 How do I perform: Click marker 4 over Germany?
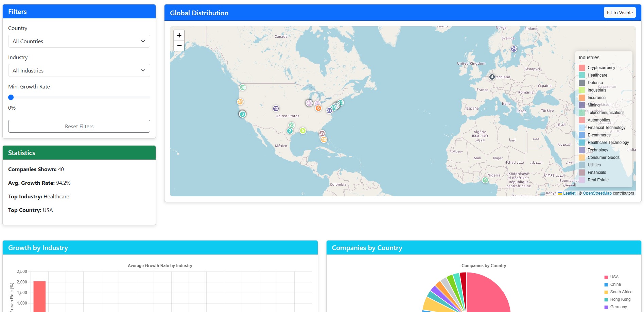(x=492, y=77)
